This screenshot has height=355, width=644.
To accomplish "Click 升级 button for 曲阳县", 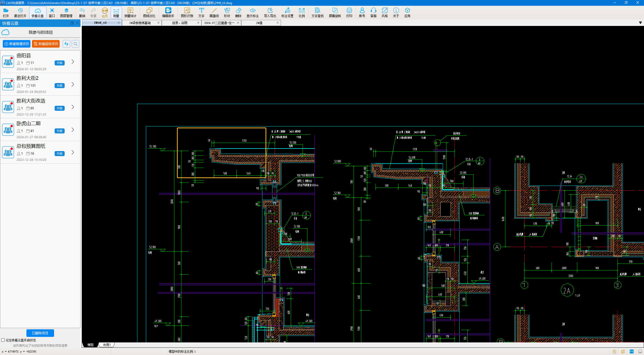I will tap(60, 63).
